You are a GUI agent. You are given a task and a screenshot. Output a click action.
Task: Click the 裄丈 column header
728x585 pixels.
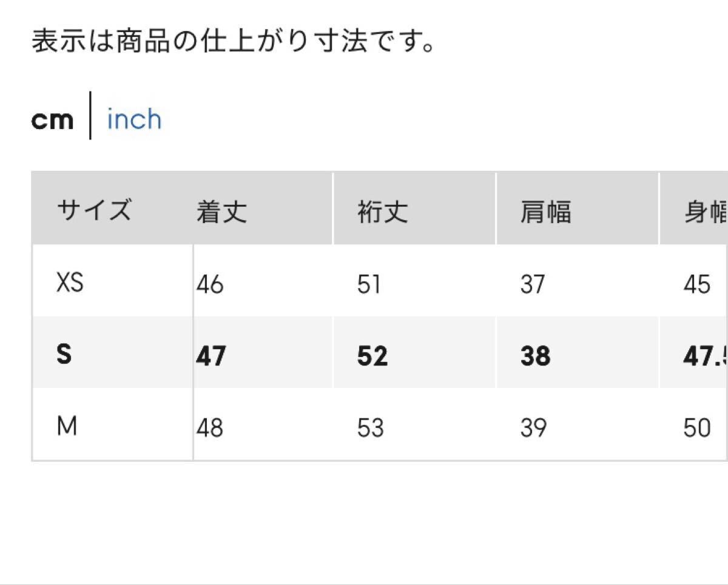click(383, 212)
